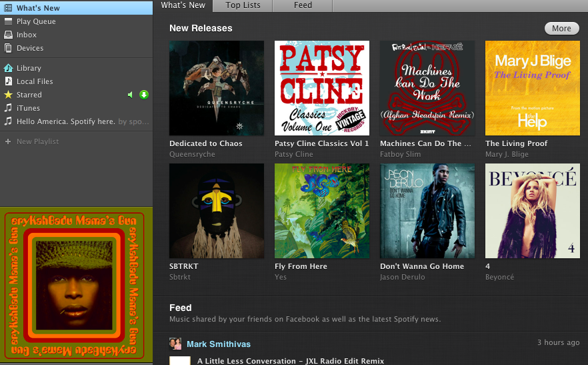Click Don't Wanna Go Home title link

click(x=422, y=266)
